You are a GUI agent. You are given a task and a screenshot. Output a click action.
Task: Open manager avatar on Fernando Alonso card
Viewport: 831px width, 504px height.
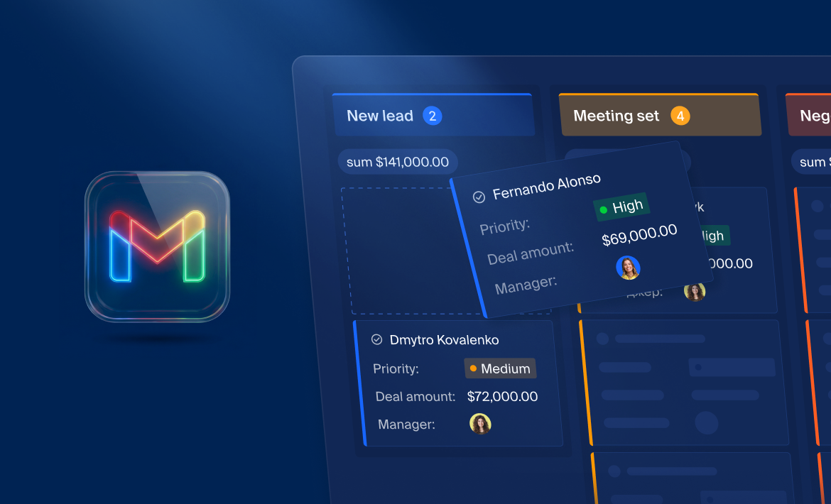coord(628,268)
